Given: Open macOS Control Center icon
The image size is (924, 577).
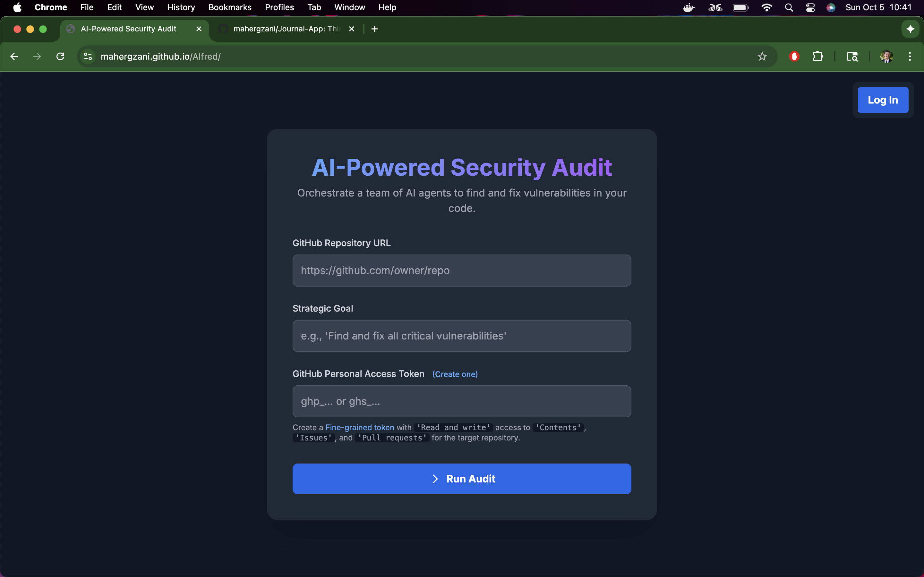Looking at the screenshot, I should click(810, 8).
